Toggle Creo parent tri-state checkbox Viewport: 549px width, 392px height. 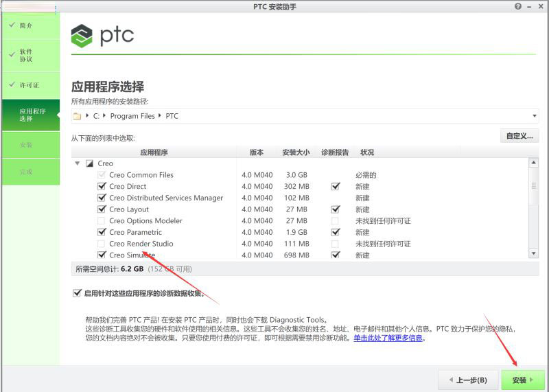pyautogui.click(x=90, y=163)
